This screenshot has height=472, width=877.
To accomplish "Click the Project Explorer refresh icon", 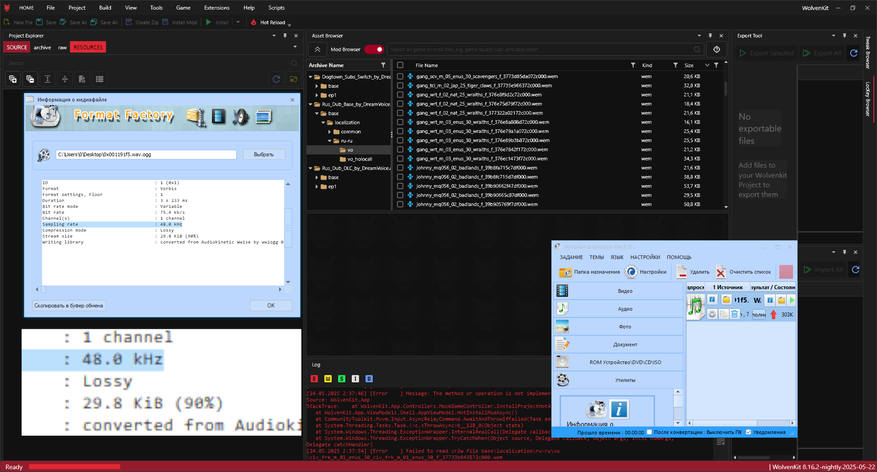I will [276, 79].
